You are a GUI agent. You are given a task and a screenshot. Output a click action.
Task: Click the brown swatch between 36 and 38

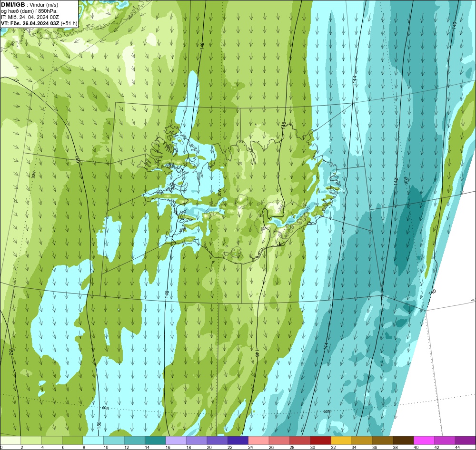383,440
